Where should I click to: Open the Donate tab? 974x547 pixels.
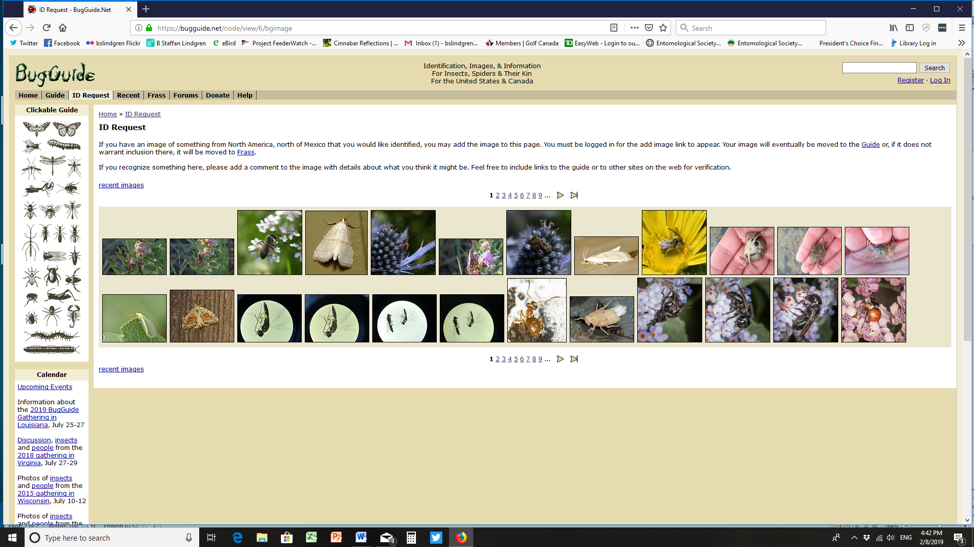pos(217,95)
